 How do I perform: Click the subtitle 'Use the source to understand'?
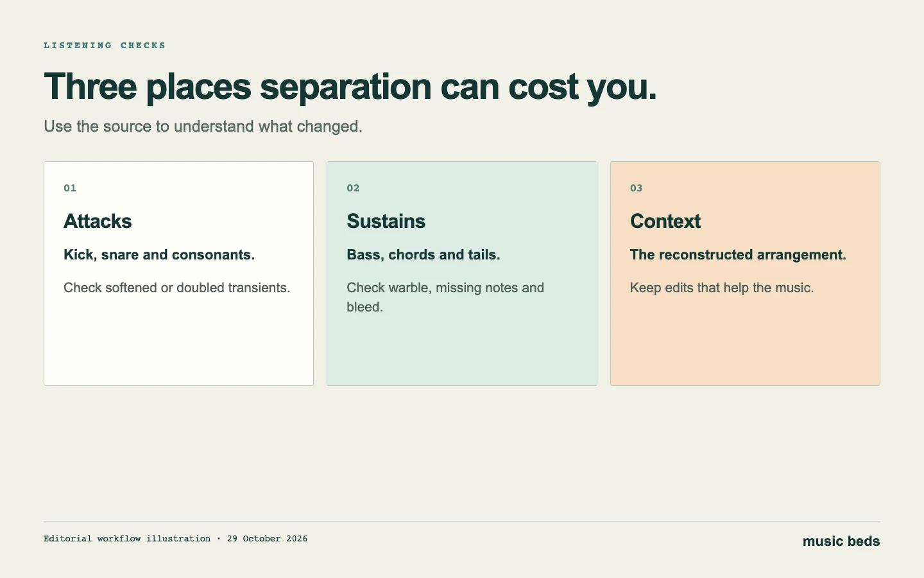(203, 127)
